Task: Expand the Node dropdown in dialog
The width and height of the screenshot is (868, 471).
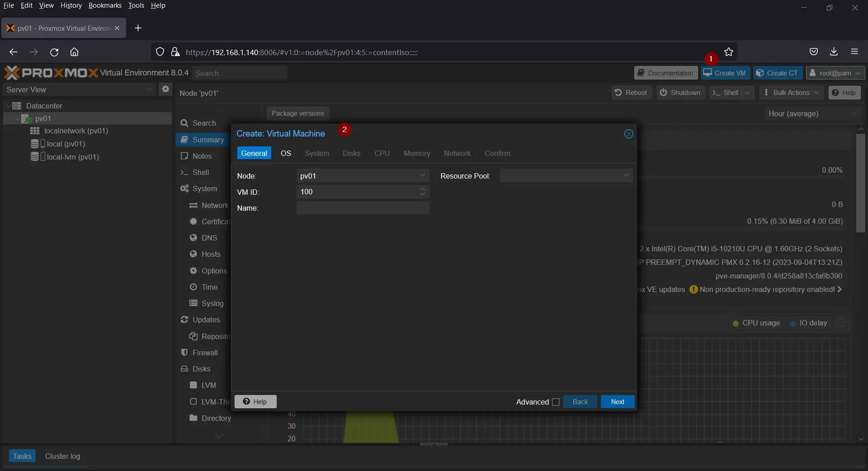Action: click(422, 175)
